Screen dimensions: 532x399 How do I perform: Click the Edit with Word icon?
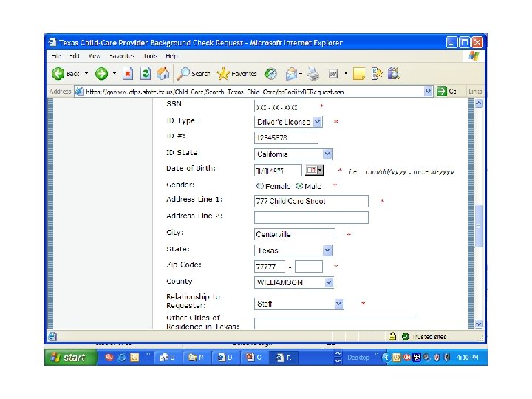coord(333,74)
